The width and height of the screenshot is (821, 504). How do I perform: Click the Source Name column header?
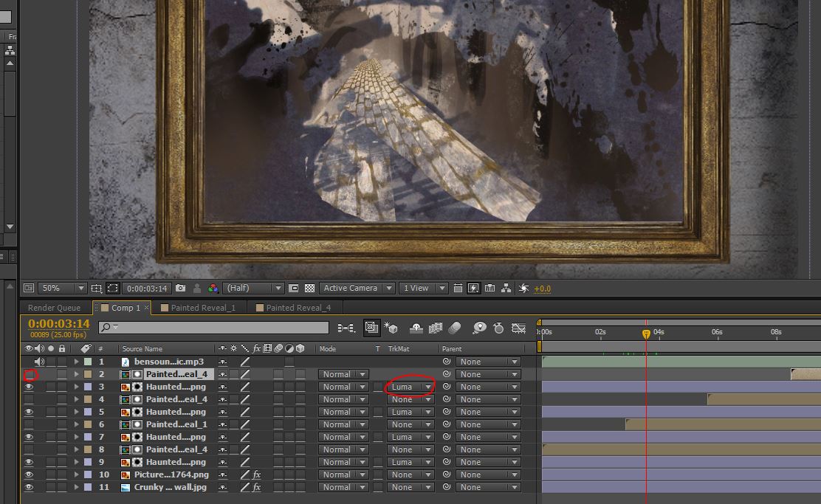[142, 348]
